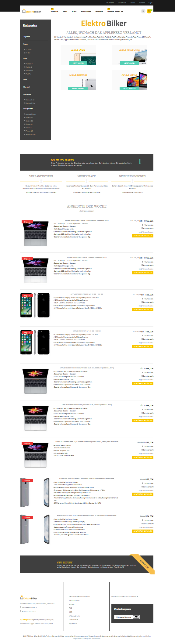
Task: Click Wunschliste icon for Samsung Galaxy S8 offer
Action: [142, 483]
